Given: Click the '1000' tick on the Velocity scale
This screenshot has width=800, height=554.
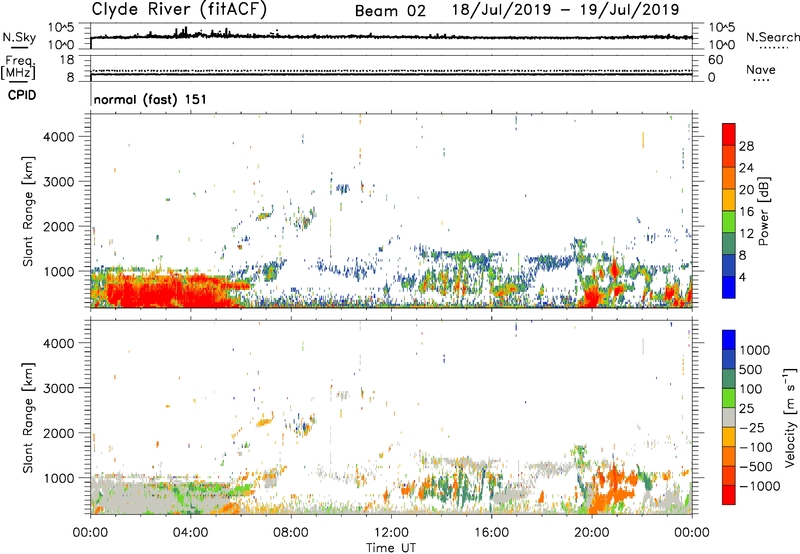Looking at the screenshot, I should click(x=755, y=350).
